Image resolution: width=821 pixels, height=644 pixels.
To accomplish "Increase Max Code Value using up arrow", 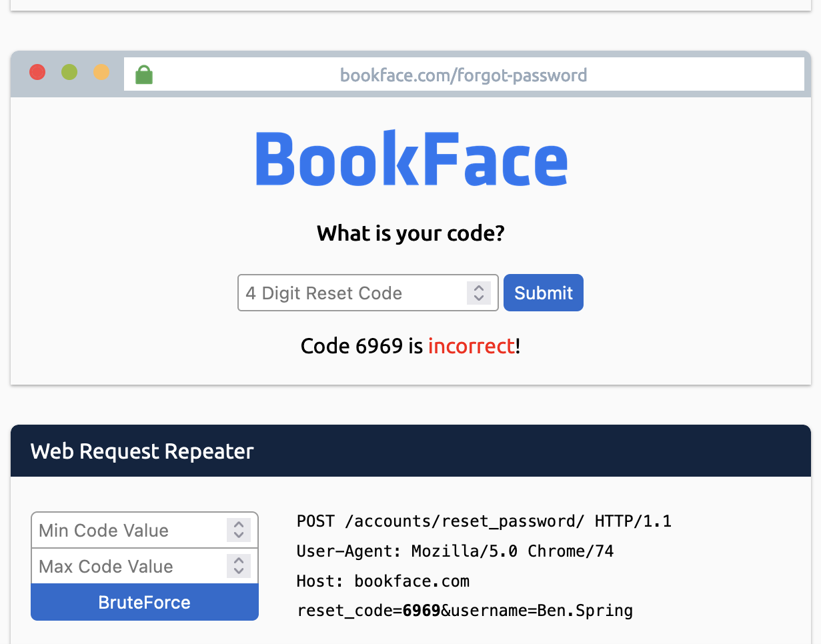I will [x=239, y=561].
